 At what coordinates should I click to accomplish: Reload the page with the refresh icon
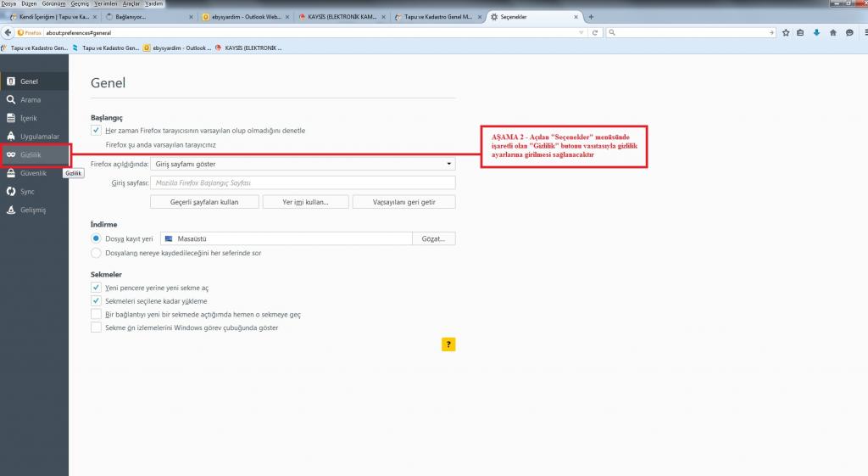[595, 32]
